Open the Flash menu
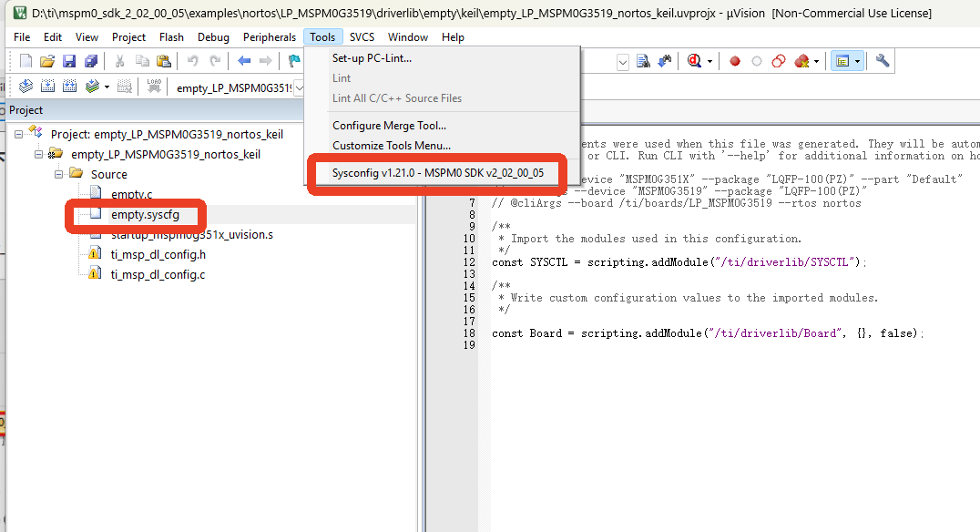Screen dimensions: 980x532 pos(171,37)
